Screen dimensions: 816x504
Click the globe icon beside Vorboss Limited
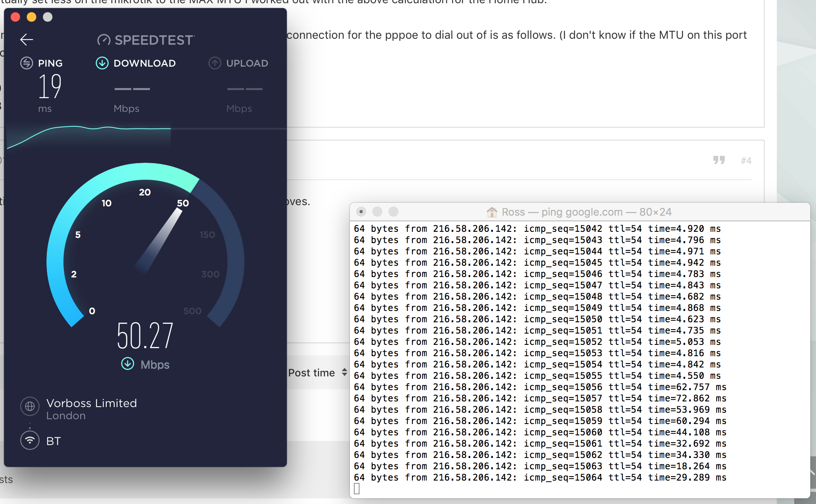click(x=29, y=407)
